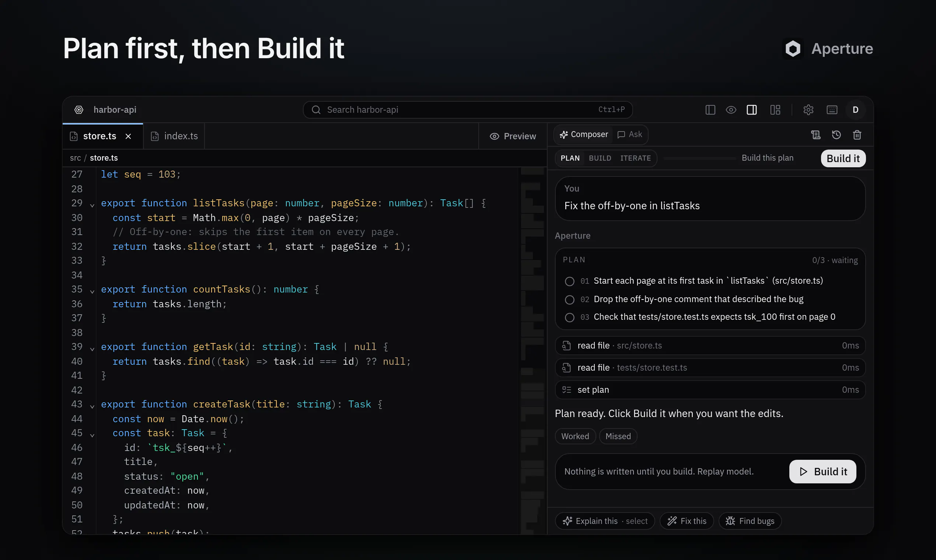Toggle plan step 03 circle
This screenshot has height=560, width=936.
click(570, 317)
